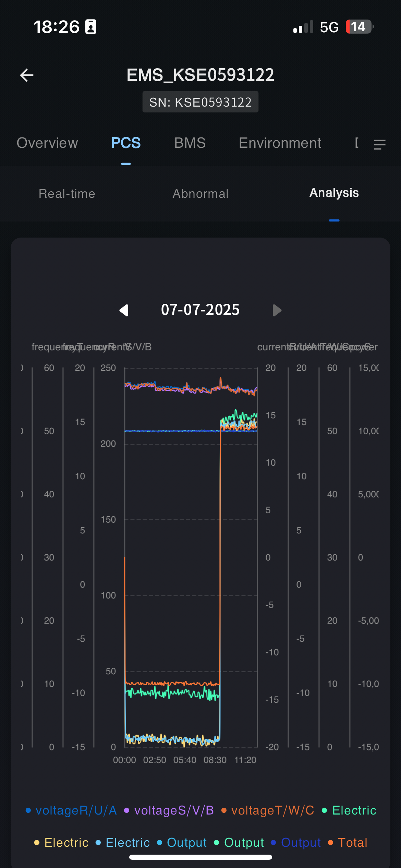Open the Environment tab
This screenshot has height=868, width=401.
click(280, 143)
